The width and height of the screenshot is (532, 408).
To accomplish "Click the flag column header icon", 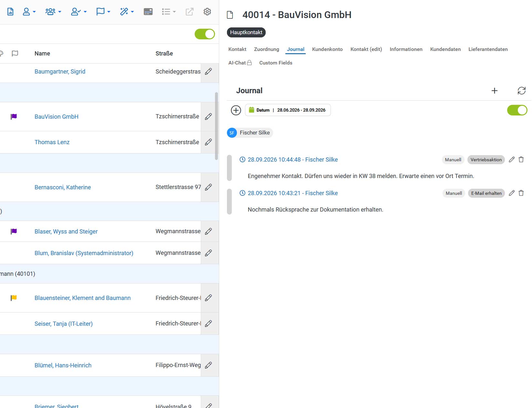I will point(15,53).
